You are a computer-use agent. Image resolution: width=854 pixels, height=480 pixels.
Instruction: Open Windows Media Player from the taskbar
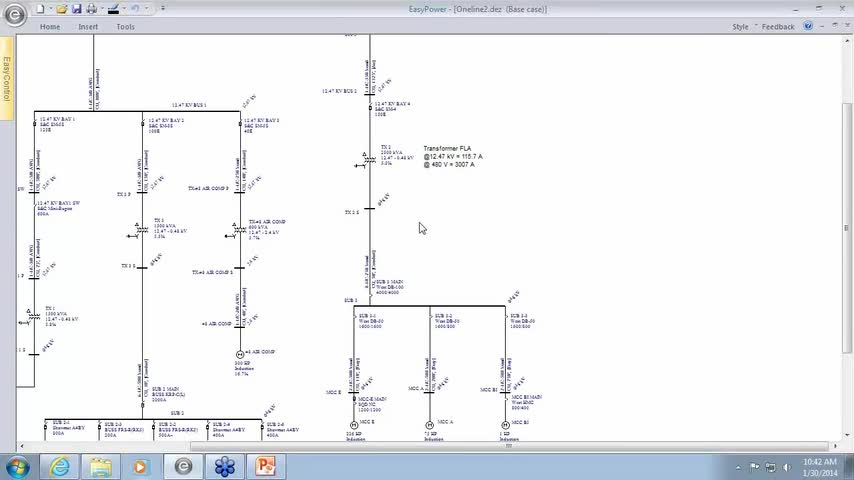pyautogui.click(x=141, y=467)
